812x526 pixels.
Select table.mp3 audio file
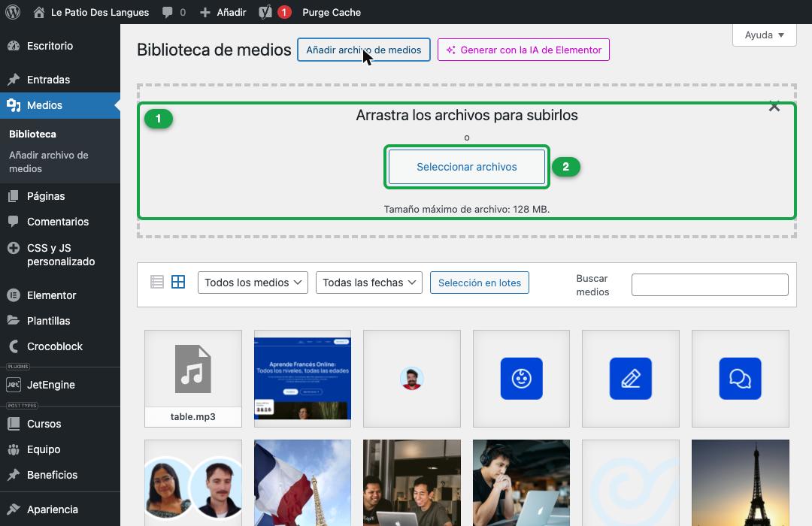click(x=193, y=379)
